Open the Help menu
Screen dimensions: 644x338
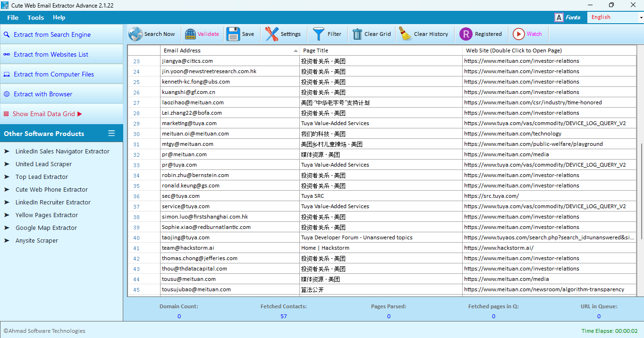tap(59, 17)
